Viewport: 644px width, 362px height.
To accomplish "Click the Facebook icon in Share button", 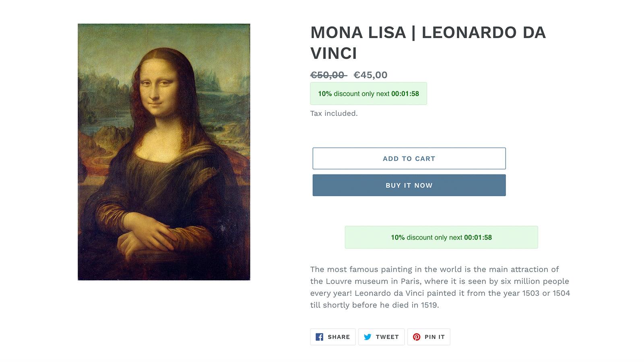I will [x=319, y=337].
